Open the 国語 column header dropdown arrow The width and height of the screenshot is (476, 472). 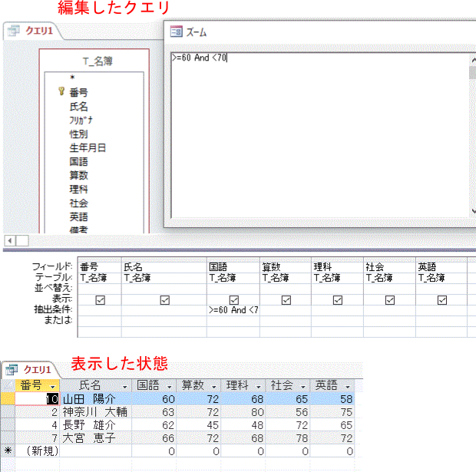(170, 387)
